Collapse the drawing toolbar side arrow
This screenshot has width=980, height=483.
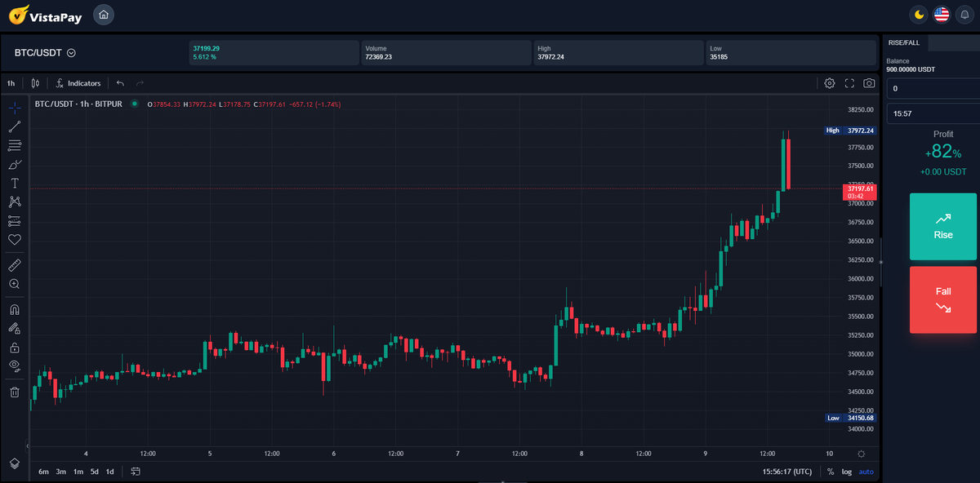point(28,445)
